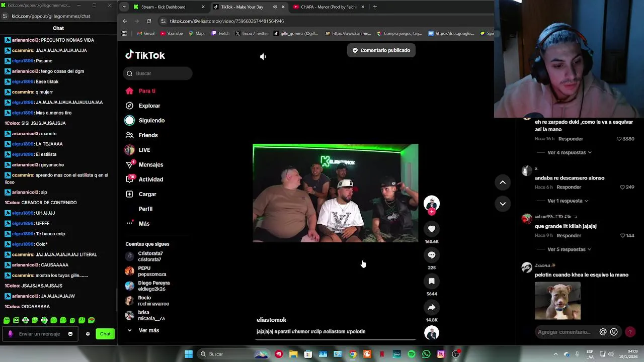
Task: Focus the TikTok Buscar search box
Action: point(157,73)
